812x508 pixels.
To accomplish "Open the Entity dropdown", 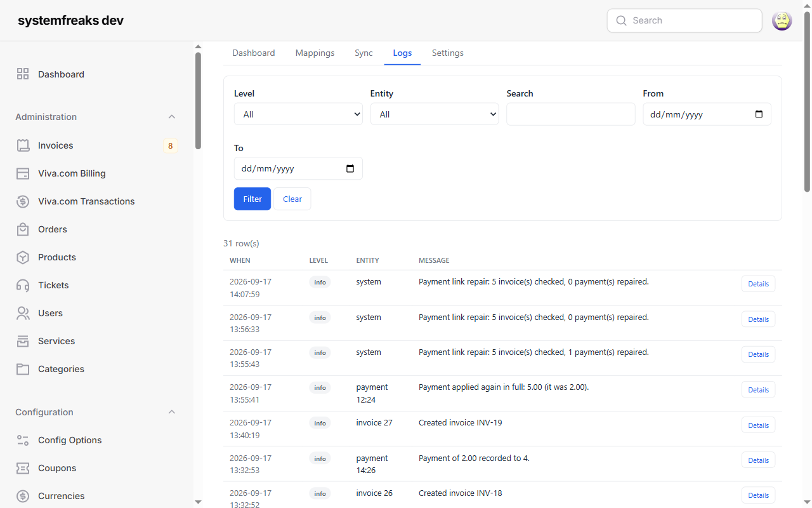I will (x=435, y=114).
